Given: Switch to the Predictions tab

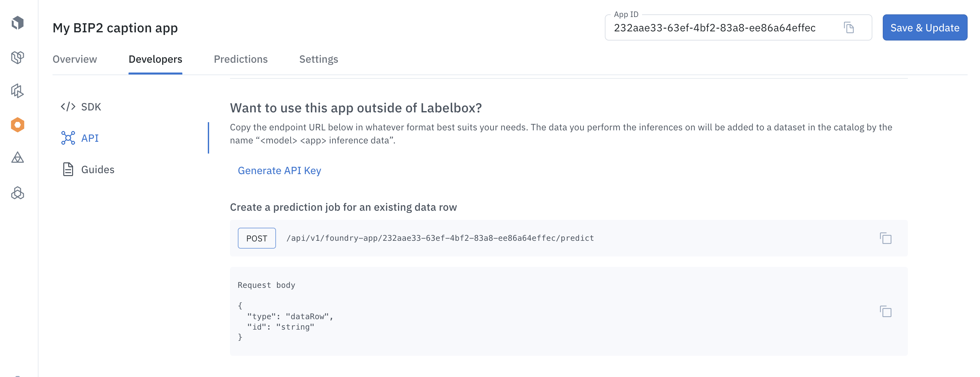Looking at the screenshot, I should (x=240, y=59).
